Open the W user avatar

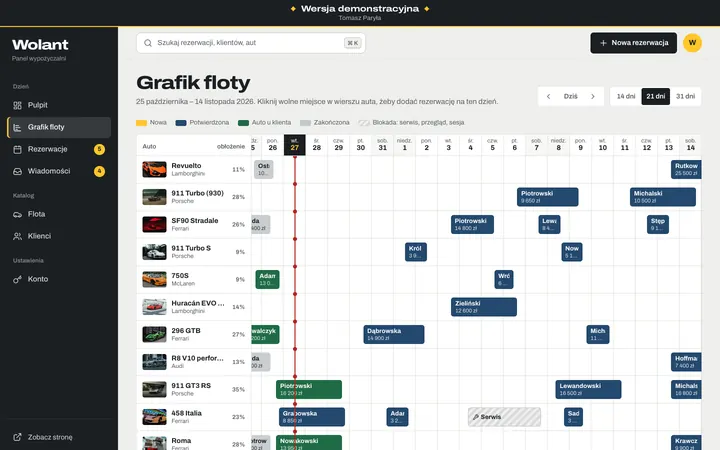(692, 43)
